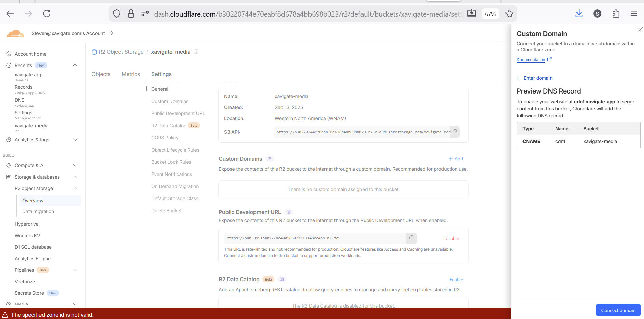Click the Cloudflare orange cloud logo
Viewport: 644px width, 319px height.
tap(15, 33)
